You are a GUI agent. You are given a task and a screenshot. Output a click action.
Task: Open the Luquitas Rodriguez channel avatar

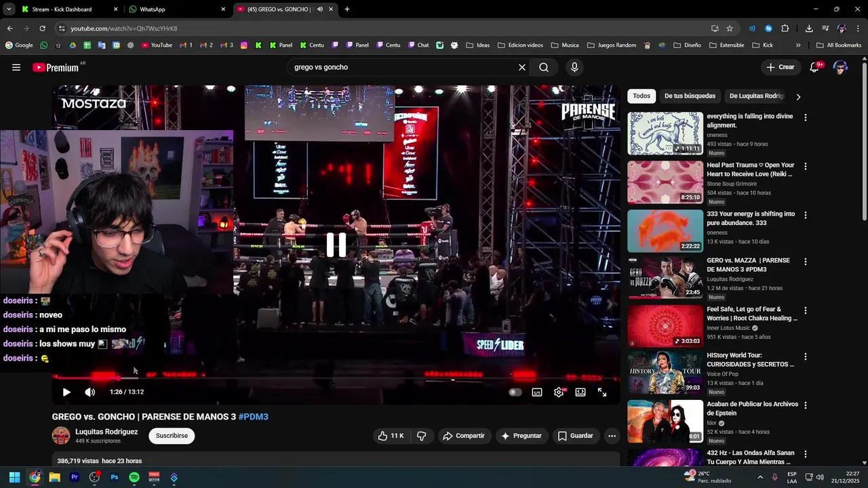coord(61,436)
